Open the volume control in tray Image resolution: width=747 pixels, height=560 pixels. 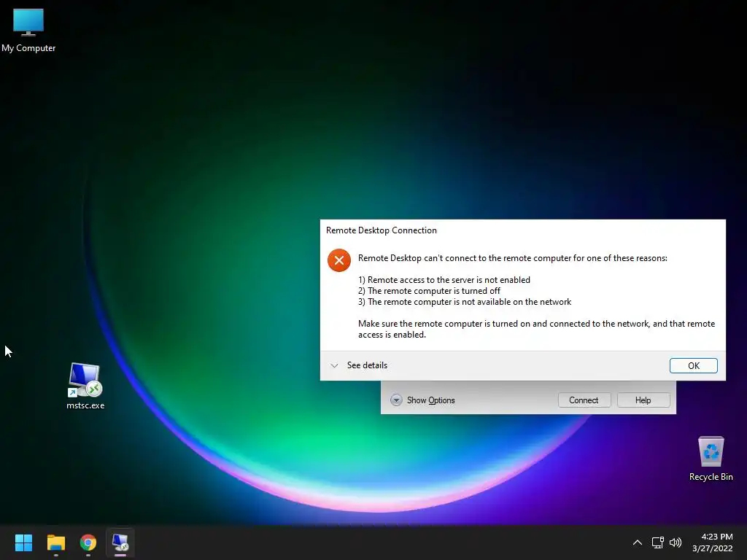[676, 542]
